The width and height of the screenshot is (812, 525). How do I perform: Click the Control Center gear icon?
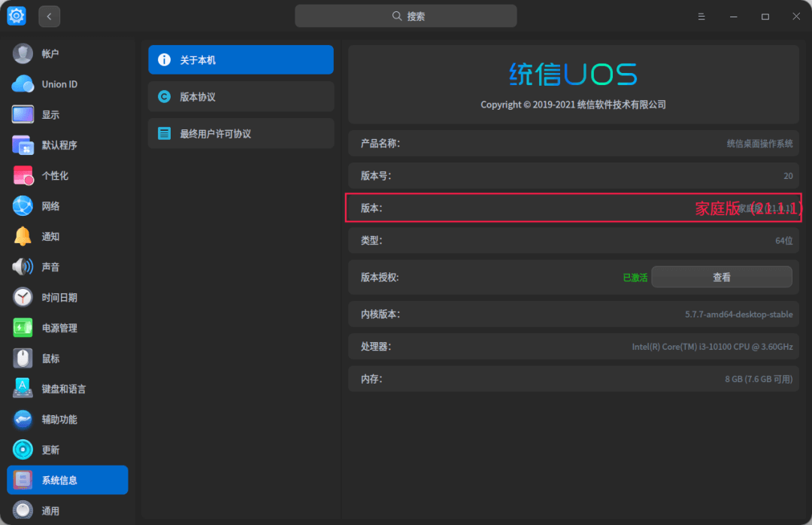[x=17, y=16]
